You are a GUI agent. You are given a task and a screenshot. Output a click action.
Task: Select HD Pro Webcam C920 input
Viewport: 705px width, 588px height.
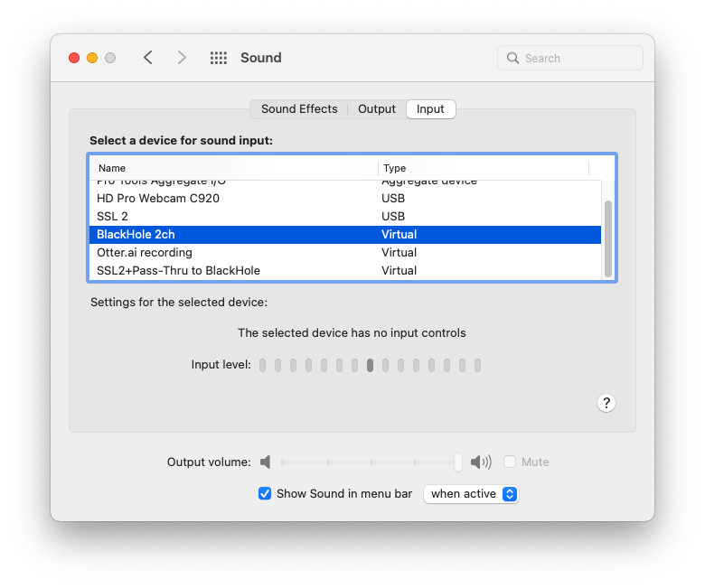coord(345,199)
